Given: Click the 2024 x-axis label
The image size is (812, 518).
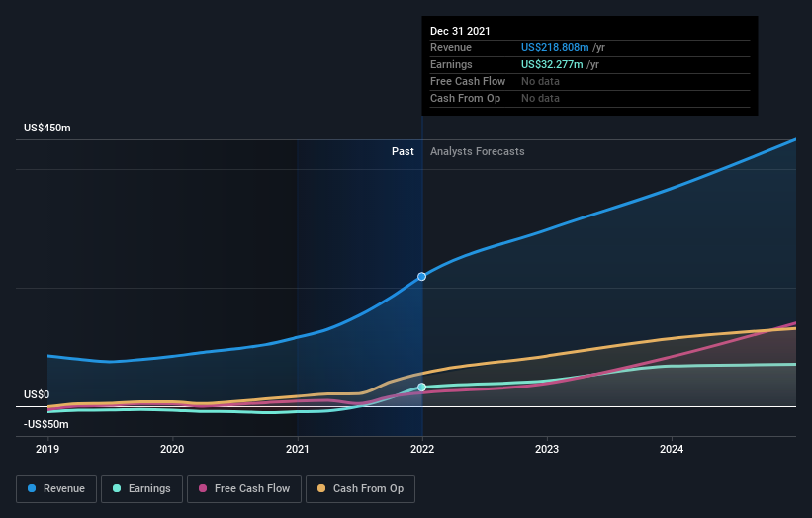Looking at the screenshot, I should pos(672,449).
